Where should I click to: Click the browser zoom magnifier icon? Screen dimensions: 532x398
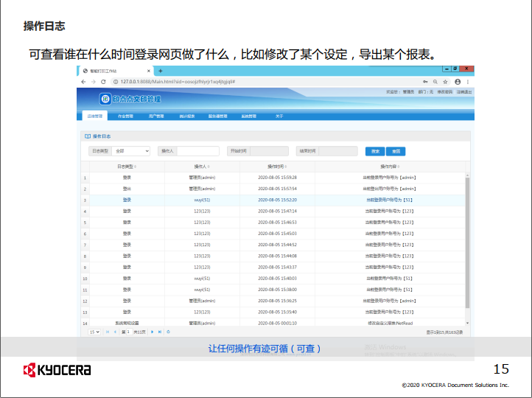click(435, 80)
